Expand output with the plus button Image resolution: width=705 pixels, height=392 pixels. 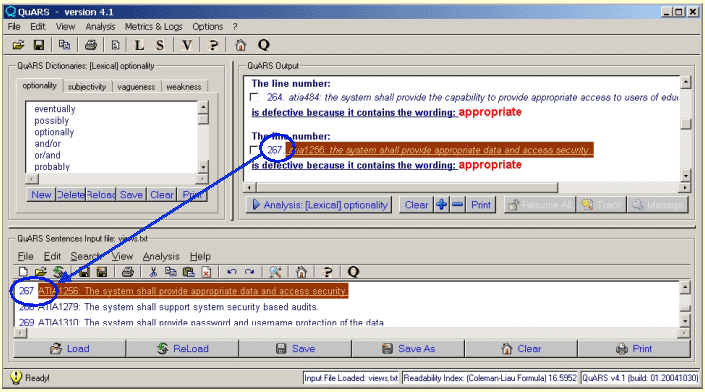point(442,205)
